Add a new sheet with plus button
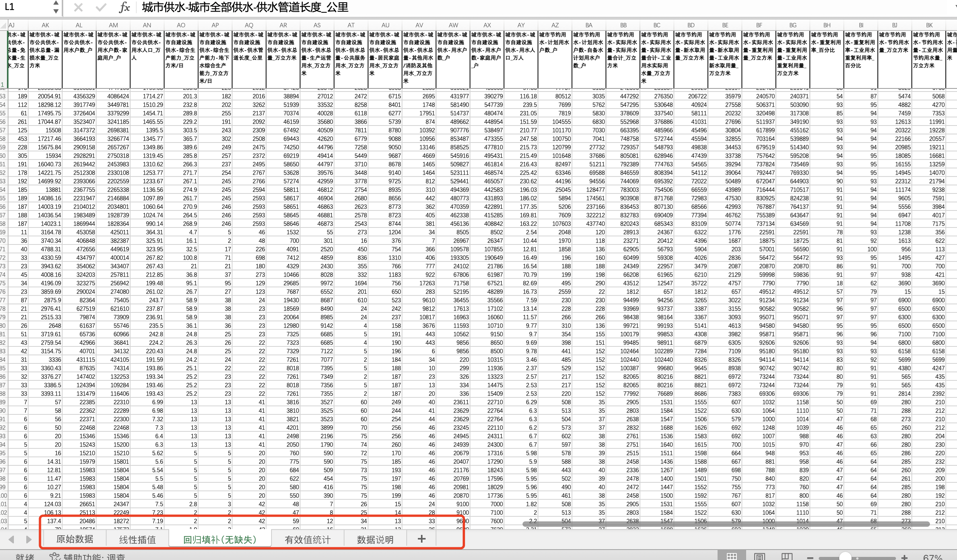The width and height of the screenshot is (957, 560). pos(421,539)
